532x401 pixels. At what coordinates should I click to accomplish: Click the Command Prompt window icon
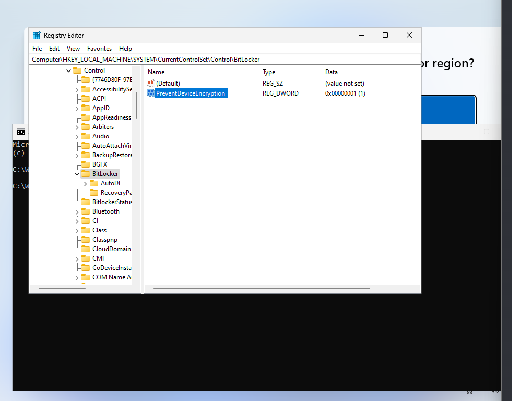(20, 132)
